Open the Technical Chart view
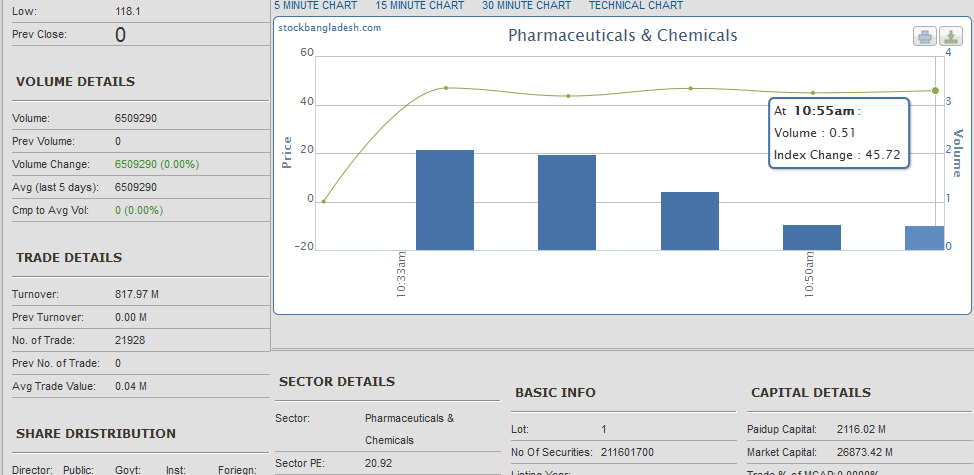 coord(636,6)
